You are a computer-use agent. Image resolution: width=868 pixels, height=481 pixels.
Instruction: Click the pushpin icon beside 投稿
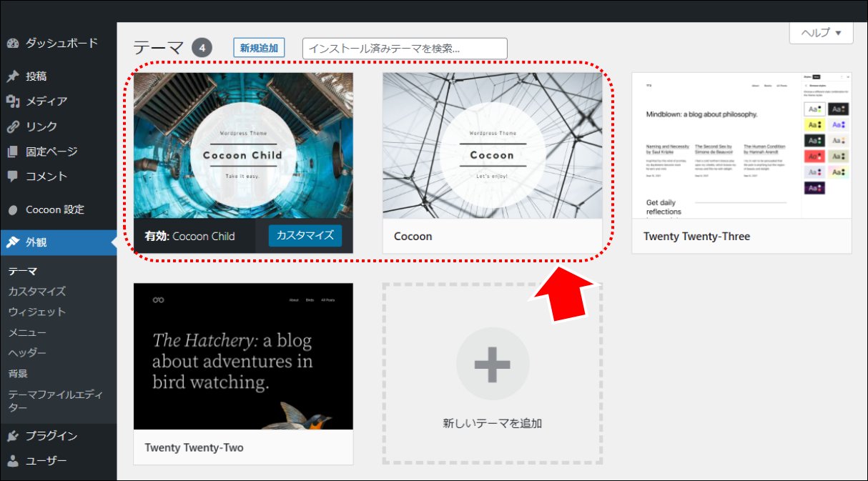pyautogui.click(x=13, y=76)
